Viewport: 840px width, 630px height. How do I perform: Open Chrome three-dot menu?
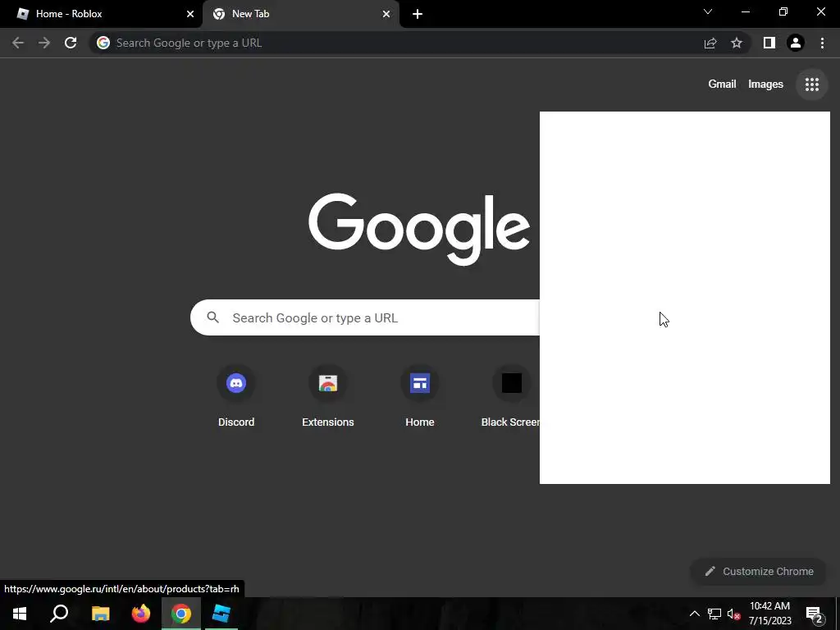pos(822,43)
